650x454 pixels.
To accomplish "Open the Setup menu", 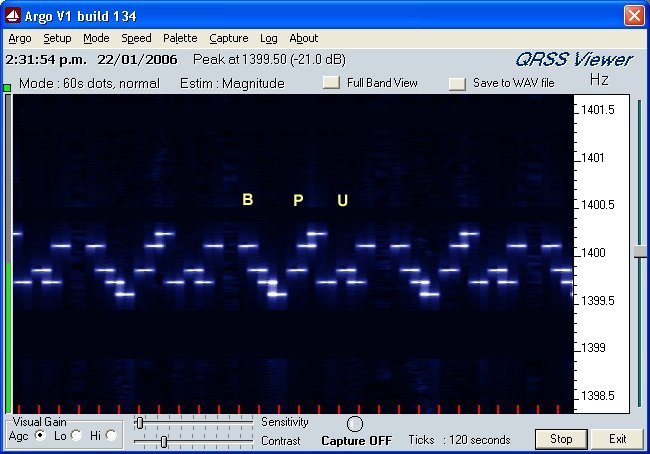I will point(57,38).
